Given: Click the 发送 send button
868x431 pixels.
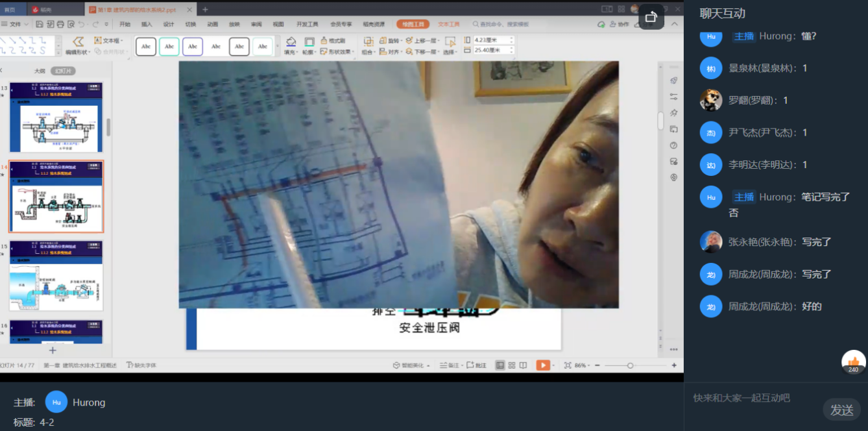Looking at the screenshot, I should click(x=841, y=410).
